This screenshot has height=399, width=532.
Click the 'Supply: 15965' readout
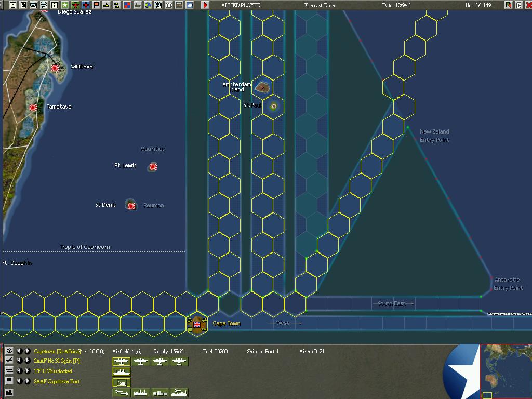coord(168,352)
